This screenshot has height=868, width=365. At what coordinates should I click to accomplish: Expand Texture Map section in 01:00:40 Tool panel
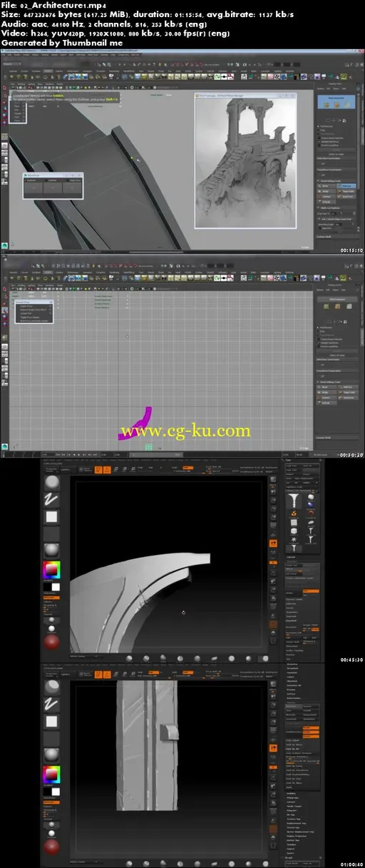(294, 819)
